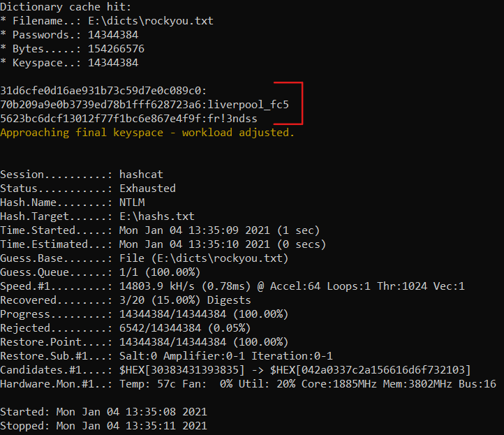Click the 'Started: Mon Jan 04 13:35:08' line
The image size is (504, 435).
point(103,412)
